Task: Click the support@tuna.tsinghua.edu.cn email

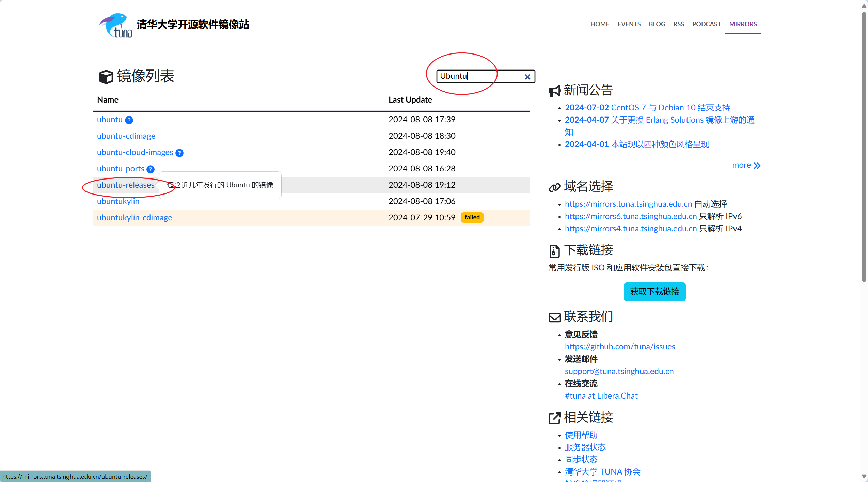Action: [619, 371]
